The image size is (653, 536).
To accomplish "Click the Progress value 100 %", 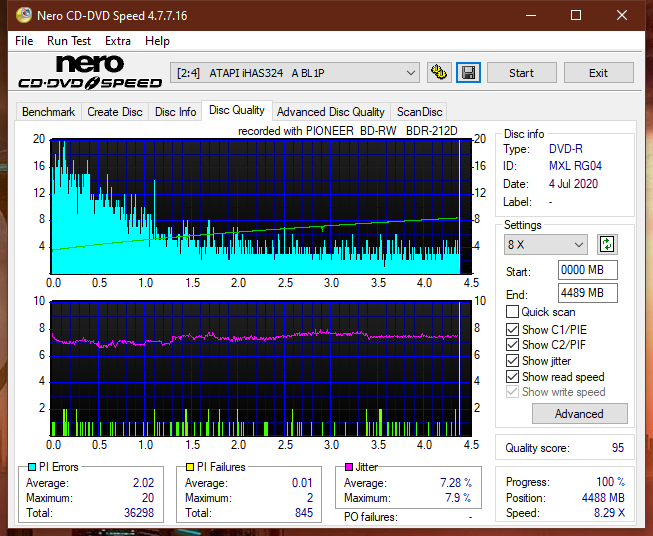I will pyautogui.click(x=611, y=482).
